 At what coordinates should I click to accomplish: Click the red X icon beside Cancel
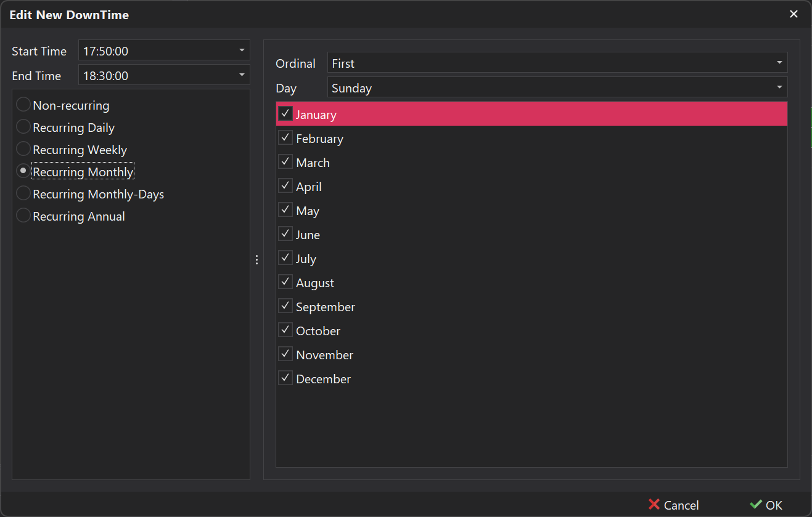click(x=653, y=505)
